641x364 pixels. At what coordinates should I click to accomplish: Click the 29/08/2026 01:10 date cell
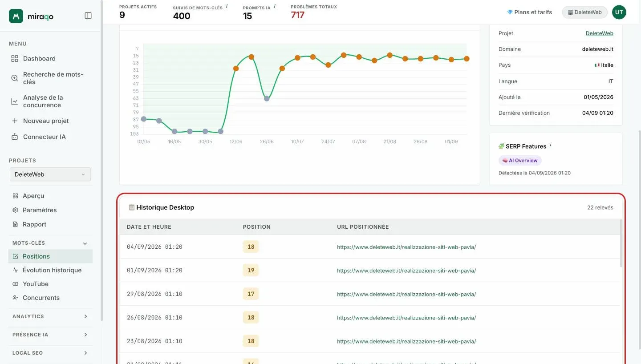[154, 294]
